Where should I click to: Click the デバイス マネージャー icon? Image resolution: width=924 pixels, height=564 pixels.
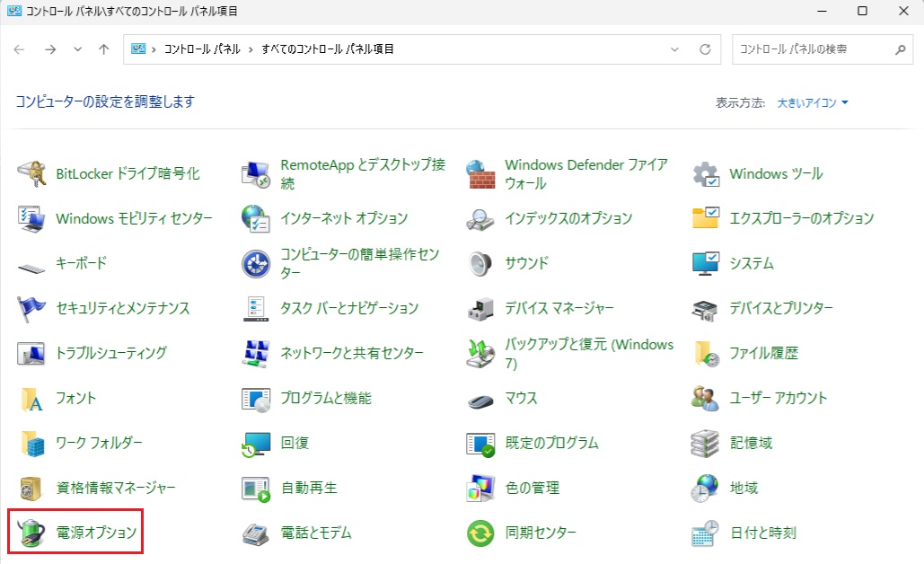coord(481,308)
